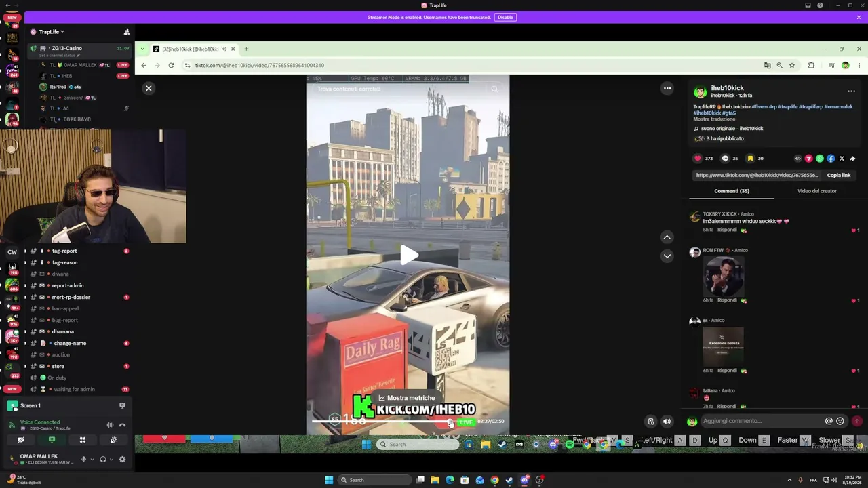Translate the page via address bar icon

(767, 66)
